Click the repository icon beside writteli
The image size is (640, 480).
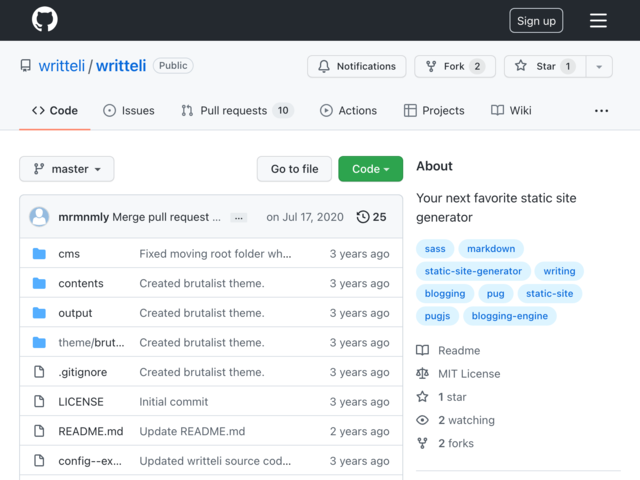point(26,66)
